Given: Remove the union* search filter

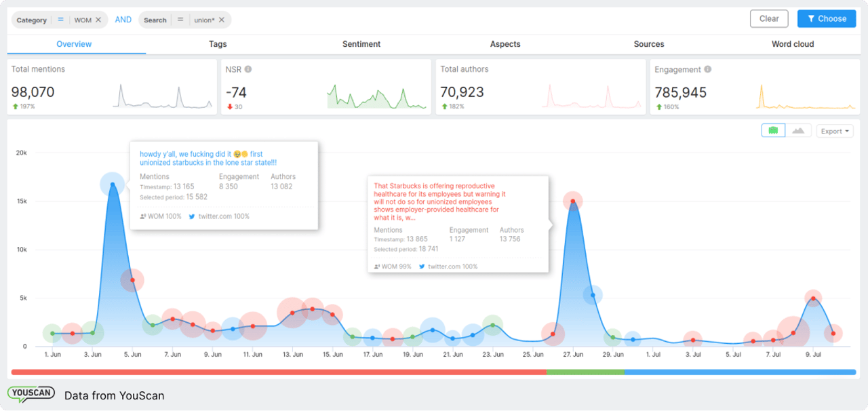Looking at the screenshot, I should coord(222,20).
